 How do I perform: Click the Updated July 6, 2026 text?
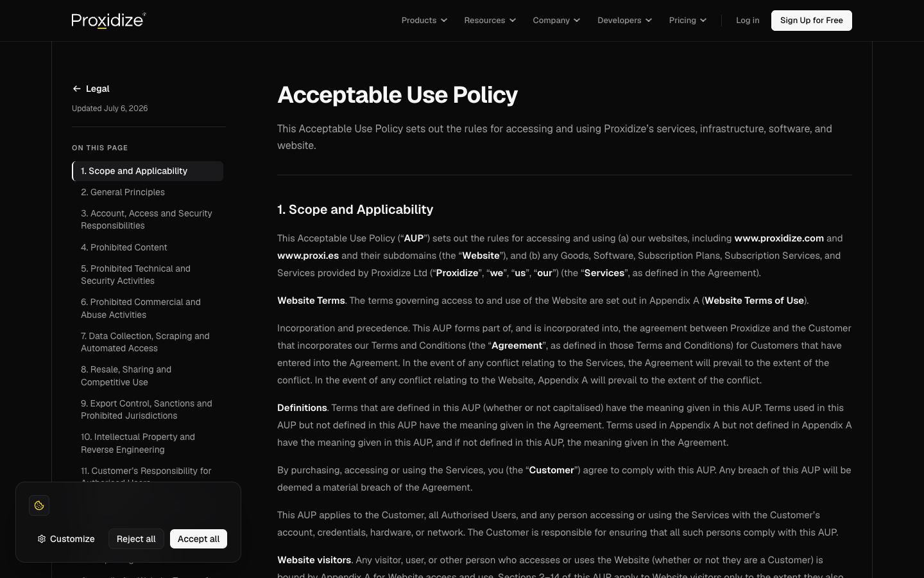point(110,109)
